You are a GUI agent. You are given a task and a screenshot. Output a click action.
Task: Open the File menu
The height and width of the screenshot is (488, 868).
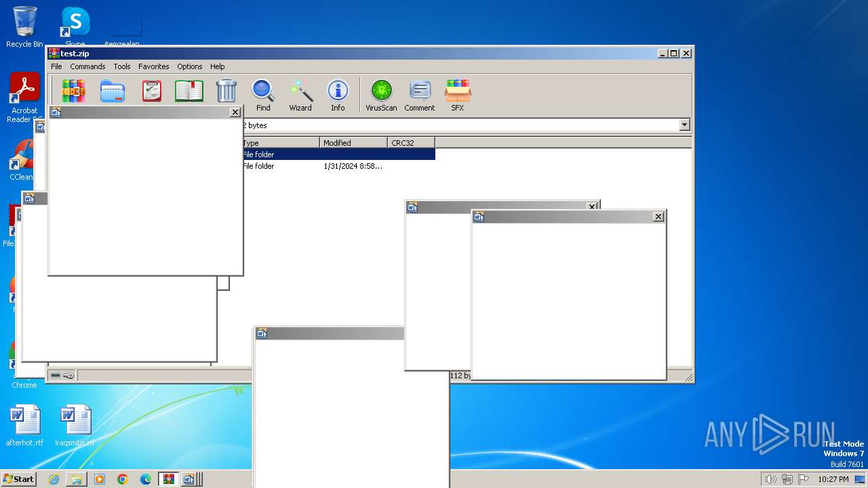click(56, 66)
